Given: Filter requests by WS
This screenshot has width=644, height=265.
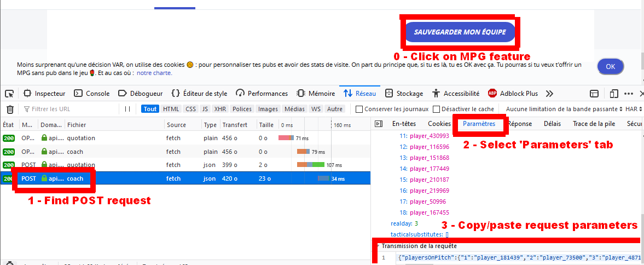Looking at the screenshot, I should tap(316, 110).
